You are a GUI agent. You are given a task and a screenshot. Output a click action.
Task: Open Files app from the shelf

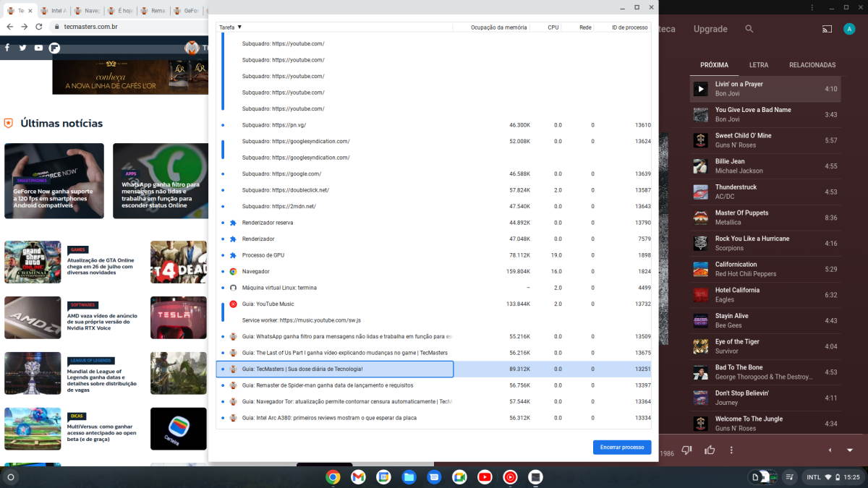[x=409, y=476]
